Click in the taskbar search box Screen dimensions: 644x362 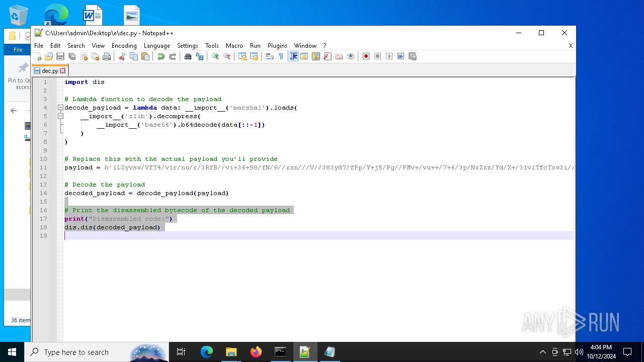point(75,352)
